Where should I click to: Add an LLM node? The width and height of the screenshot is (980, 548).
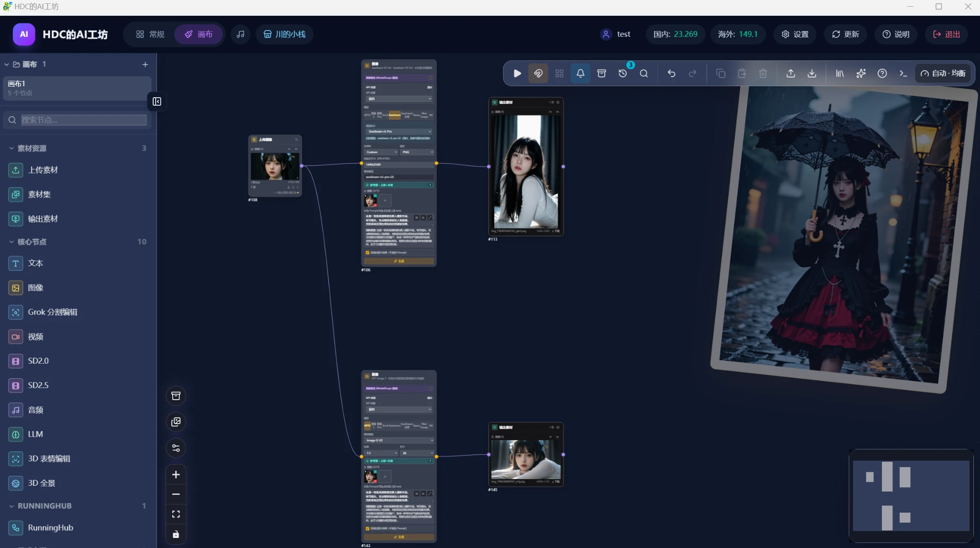[x=77, y=435]
